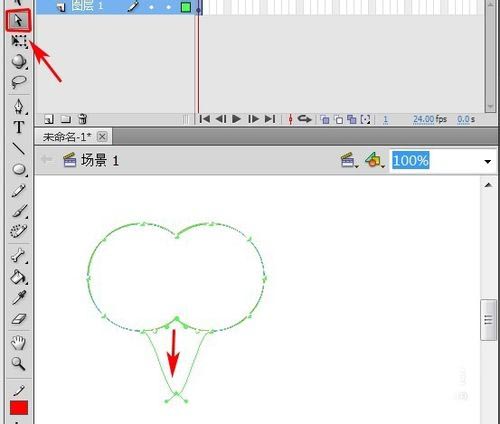Switch to 未命名-1* document tab
Viewport: 500px width, 424px height.
67,137
